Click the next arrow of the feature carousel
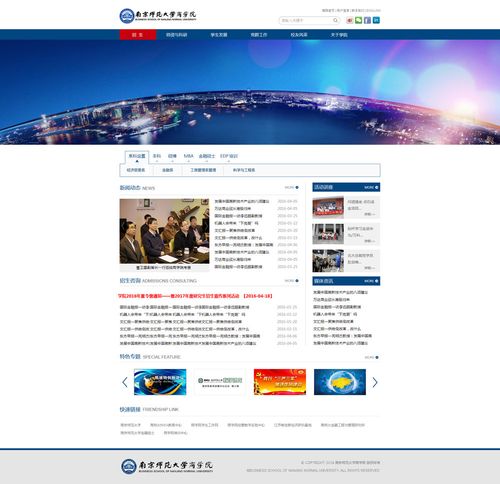This screenshot has width=500, height=484. click(375, 382)
